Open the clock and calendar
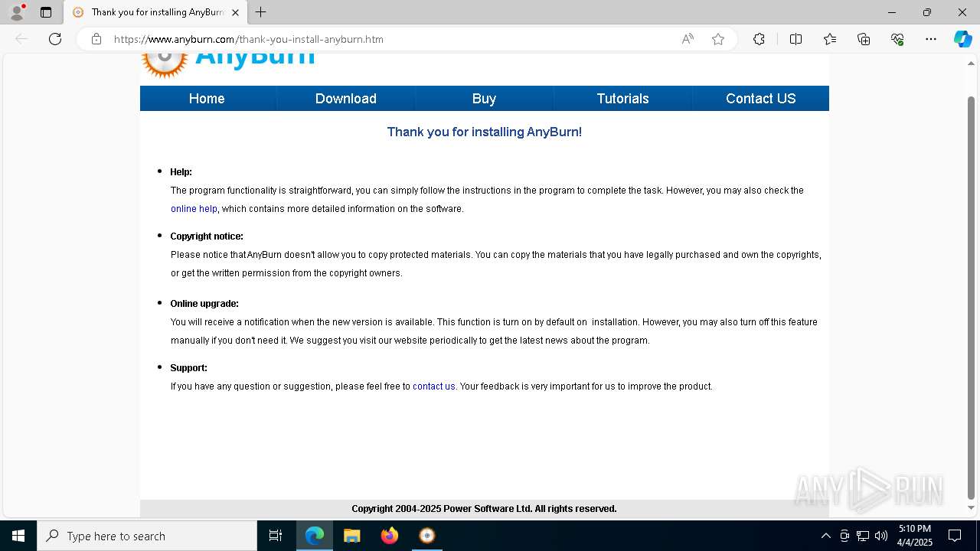Image resolution: width=980 pixels, height=551 pixels. click(x=915, y=536)
